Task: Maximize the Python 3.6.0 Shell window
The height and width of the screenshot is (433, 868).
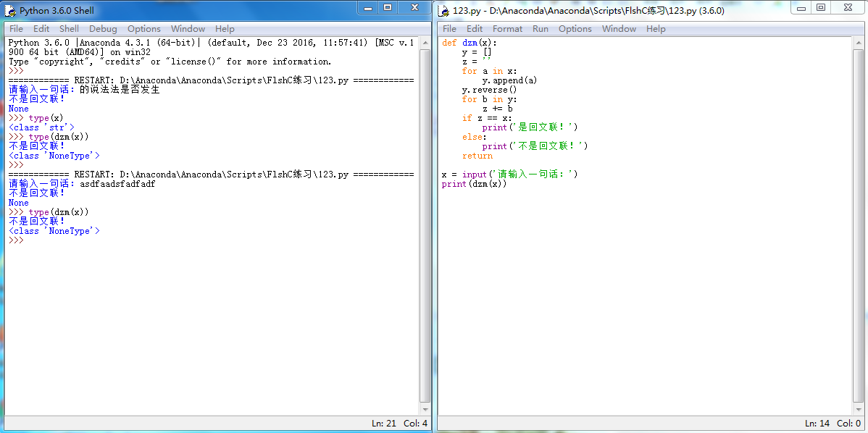Action: 388,7
